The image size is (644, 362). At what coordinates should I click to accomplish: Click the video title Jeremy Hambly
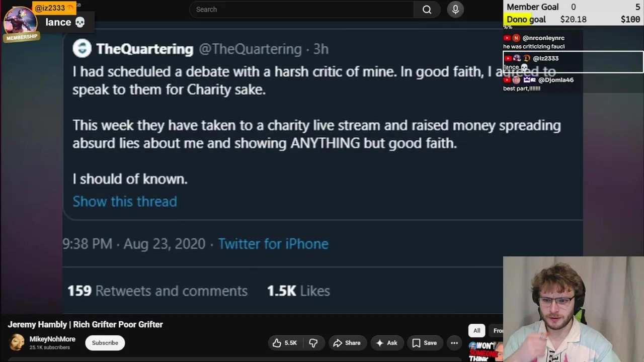tap(85, 324)
